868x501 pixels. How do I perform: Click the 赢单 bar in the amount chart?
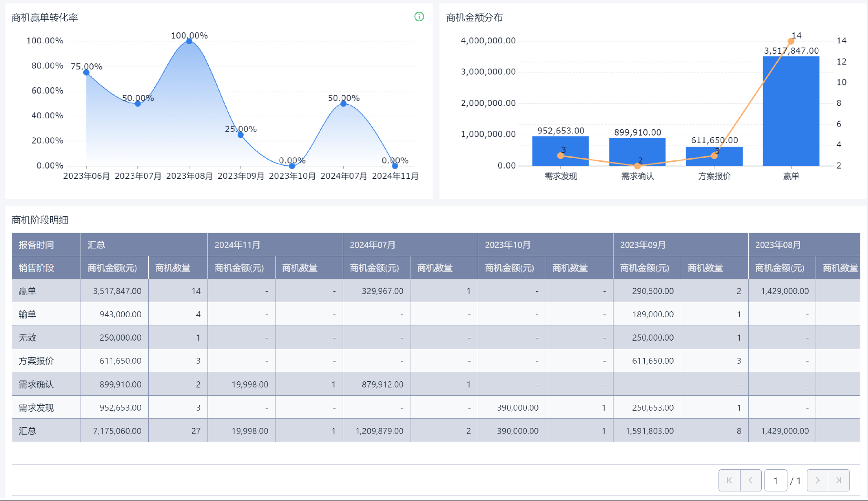click(791, 111)
